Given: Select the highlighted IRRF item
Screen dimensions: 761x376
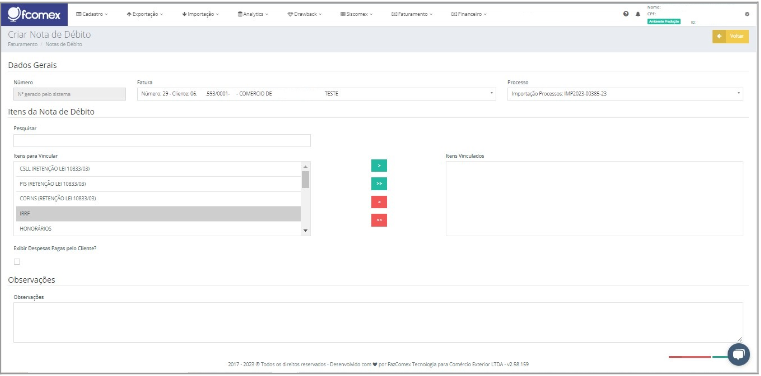Looking at the screenshot, I should coord(158,213).
